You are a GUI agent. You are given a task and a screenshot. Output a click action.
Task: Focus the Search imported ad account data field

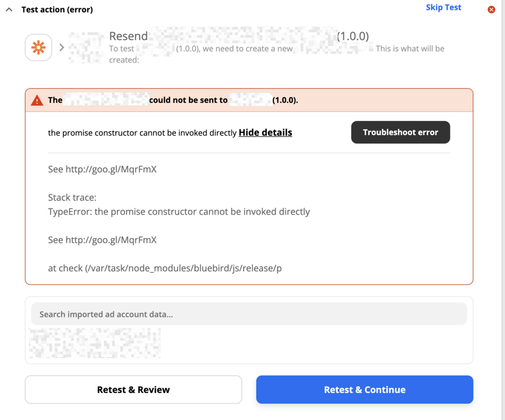pos(249,314)
